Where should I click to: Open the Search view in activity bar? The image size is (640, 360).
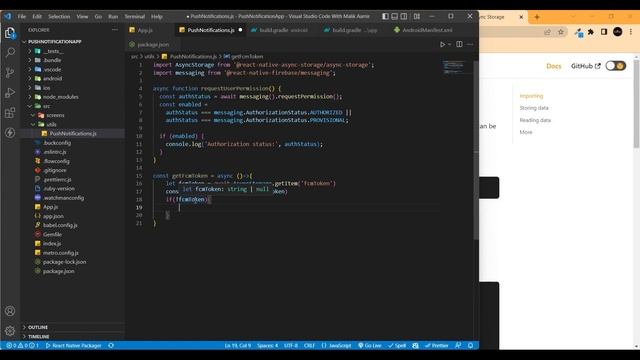[x=10, y=52]
